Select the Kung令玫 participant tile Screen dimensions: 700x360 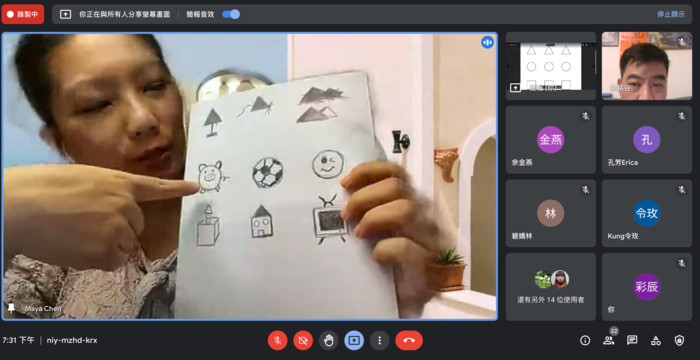tap(646, 213)
